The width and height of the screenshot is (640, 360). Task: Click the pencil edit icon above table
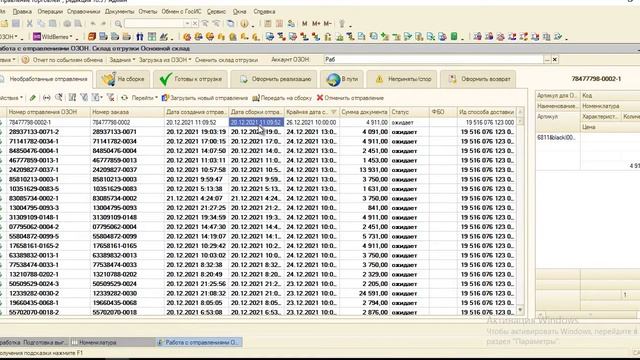point(33,98)
